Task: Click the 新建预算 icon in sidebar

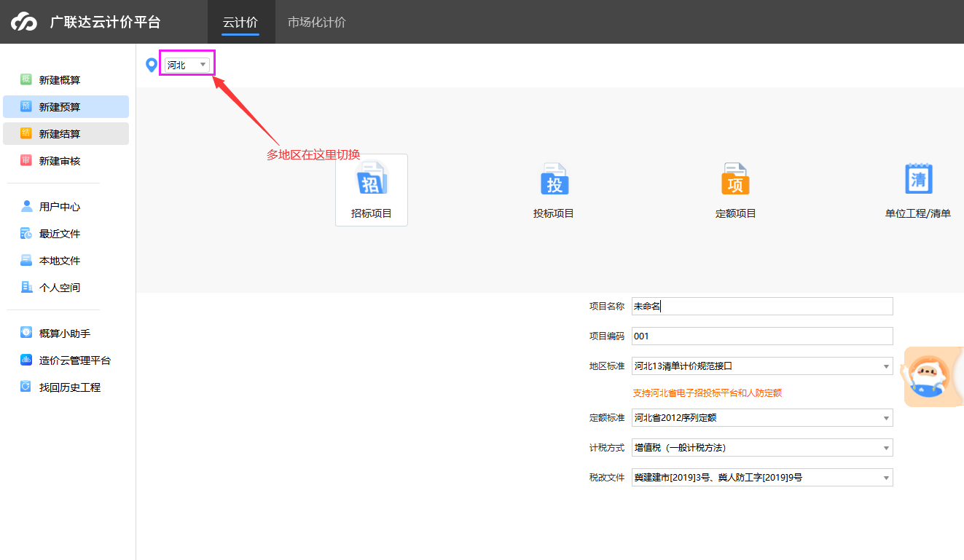Action: click(26, 106)
